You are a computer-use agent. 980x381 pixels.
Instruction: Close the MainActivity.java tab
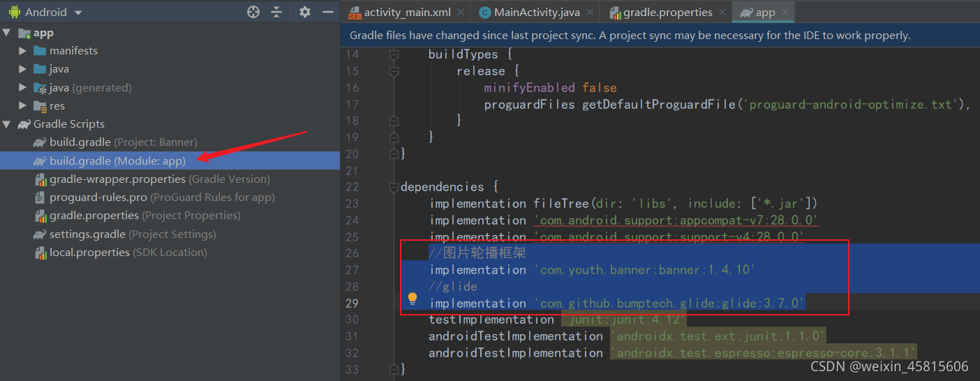tap(589, 13)
